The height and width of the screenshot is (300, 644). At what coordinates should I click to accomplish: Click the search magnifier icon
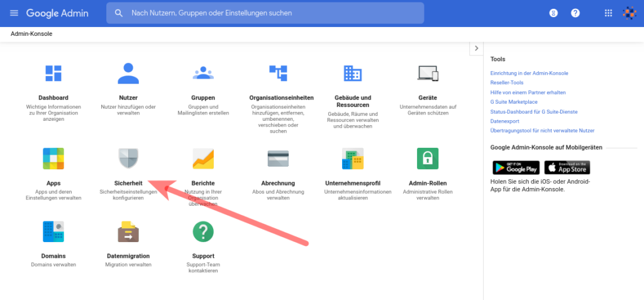119,13
